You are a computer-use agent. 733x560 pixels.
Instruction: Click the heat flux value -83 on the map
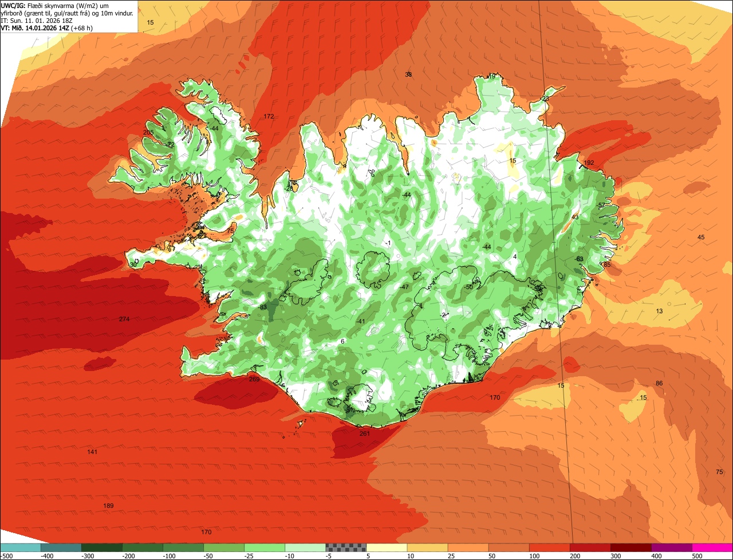coord(263,307)
